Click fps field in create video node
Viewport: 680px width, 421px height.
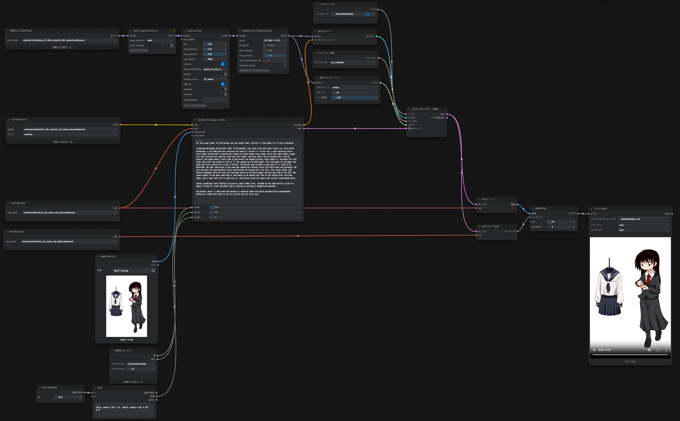[561, 222]
